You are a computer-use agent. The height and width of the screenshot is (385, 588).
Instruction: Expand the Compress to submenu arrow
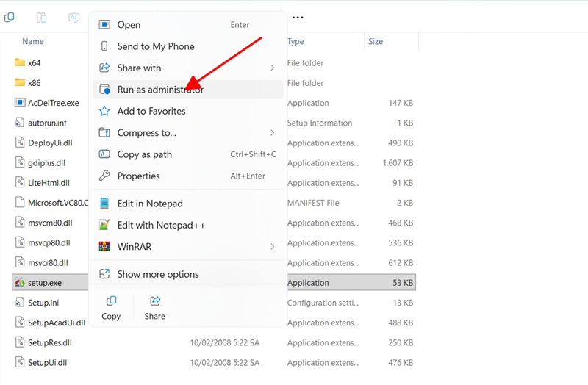tap(272, 133)
